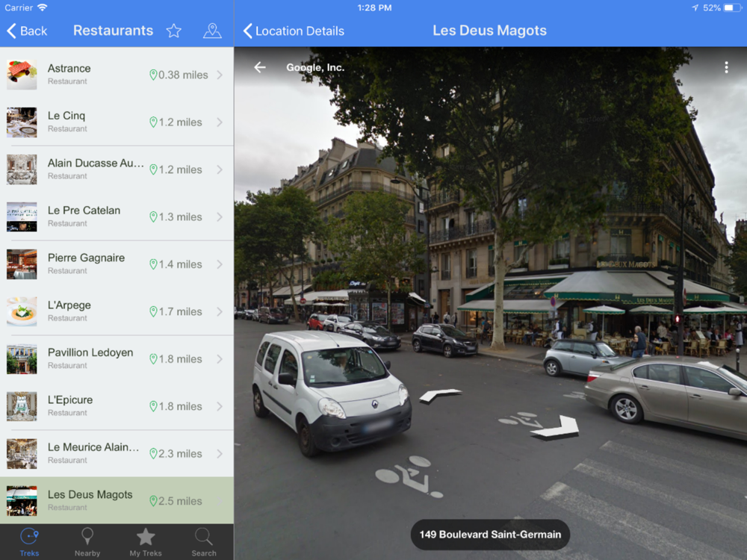This screenshot has height=560, width=747.
Task: Select the Astrance restaurant name
Action: point(69,69)
